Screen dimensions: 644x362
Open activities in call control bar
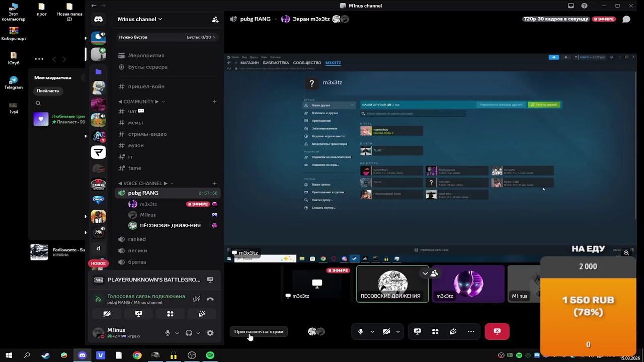(x=435, y=331)
